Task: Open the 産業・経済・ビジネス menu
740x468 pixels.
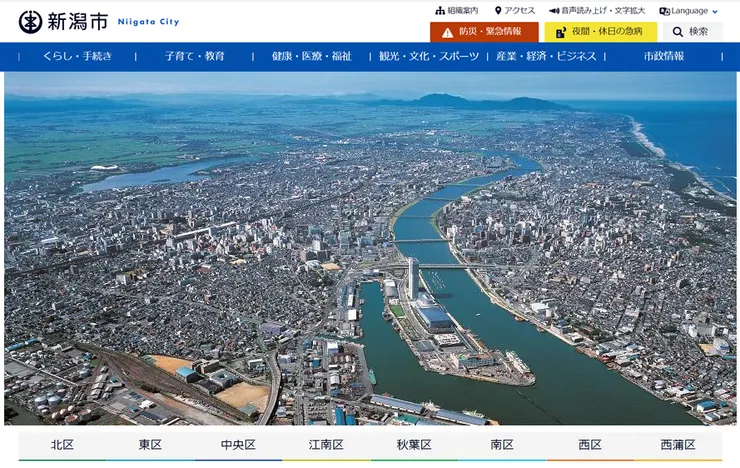Action: coord(546,56)
